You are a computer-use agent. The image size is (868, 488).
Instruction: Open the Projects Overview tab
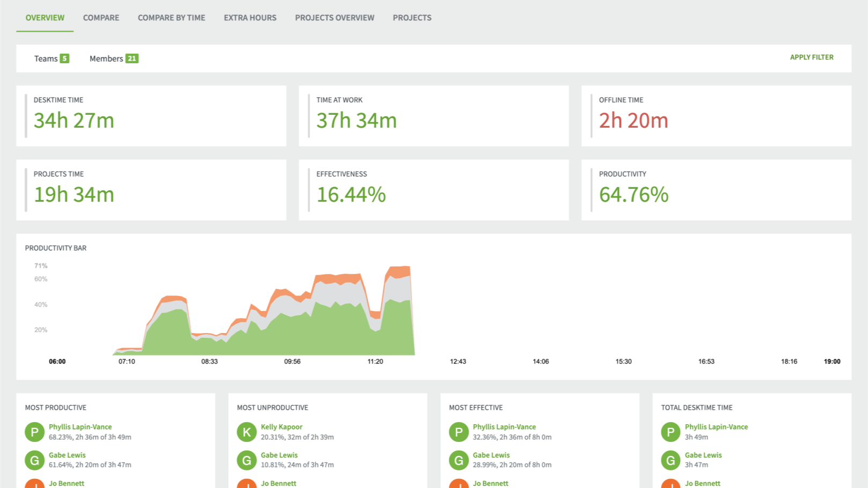pos(334,18)
